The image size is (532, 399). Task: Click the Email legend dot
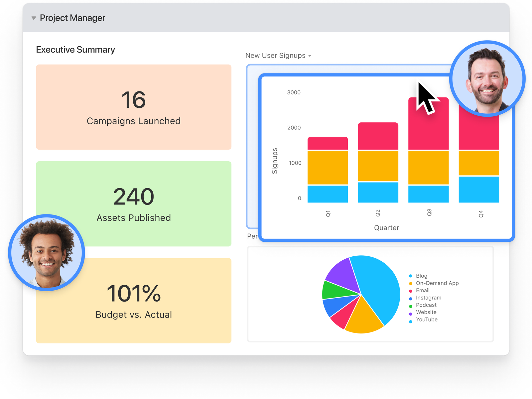(411, 291)
